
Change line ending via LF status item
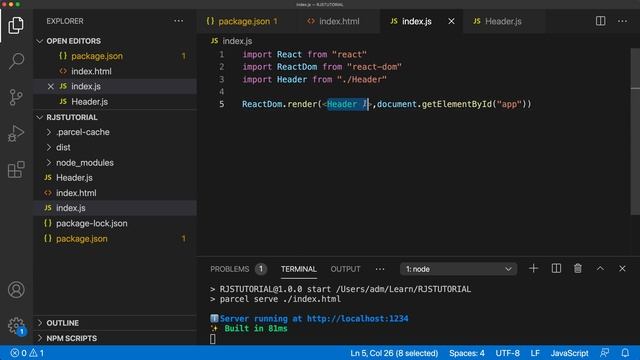click(535, 353)
